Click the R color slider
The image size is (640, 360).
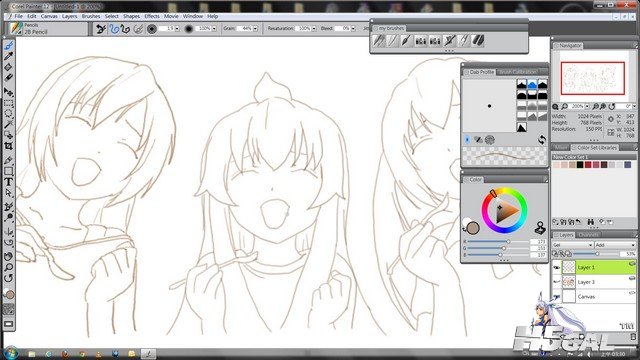coord(498,242)
